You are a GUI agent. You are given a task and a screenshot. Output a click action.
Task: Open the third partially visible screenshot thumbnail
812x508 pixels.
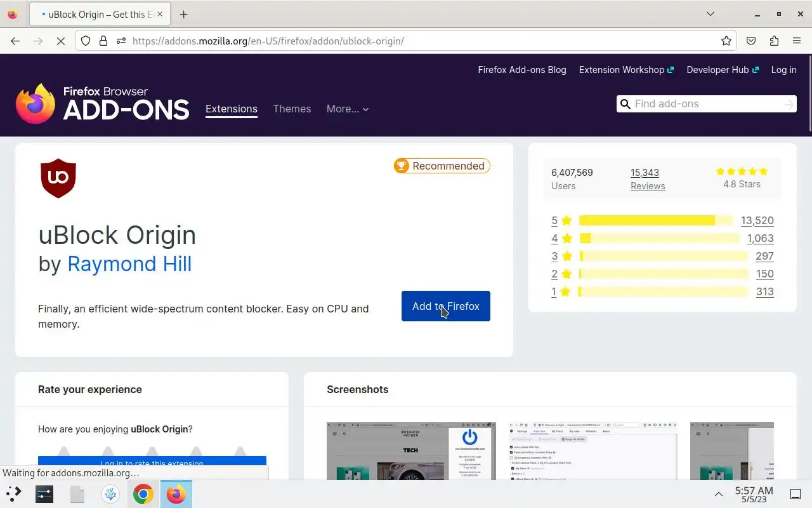point(732,451)
